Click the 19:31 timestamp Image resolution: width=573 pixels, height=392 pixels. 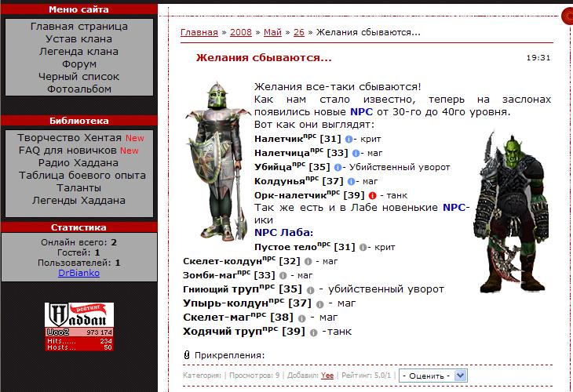[x=538, y=58]
